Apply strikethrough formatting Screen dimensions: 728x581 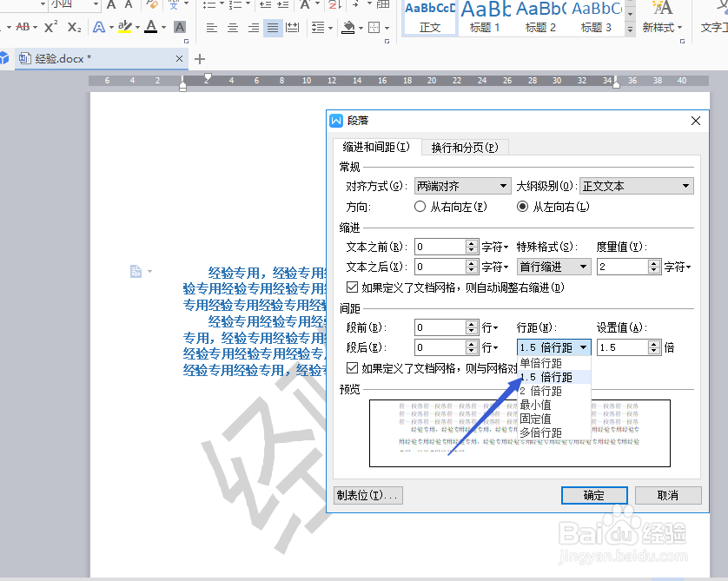pyautogui.click(x=23, y=27)
